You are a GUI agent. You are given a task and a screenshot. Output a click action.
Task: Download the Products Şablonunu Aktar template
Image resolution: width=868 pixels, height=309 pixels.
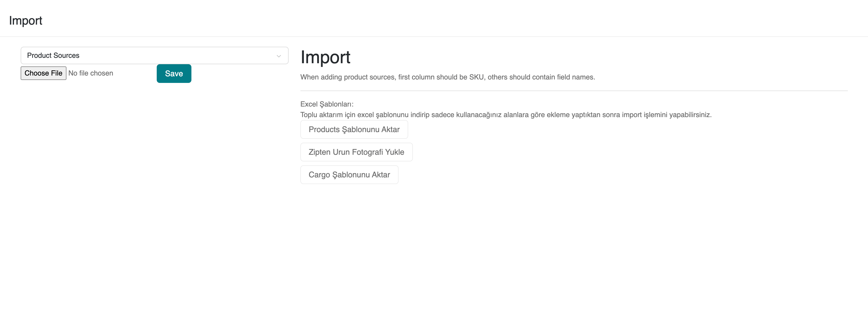point(354,129)
